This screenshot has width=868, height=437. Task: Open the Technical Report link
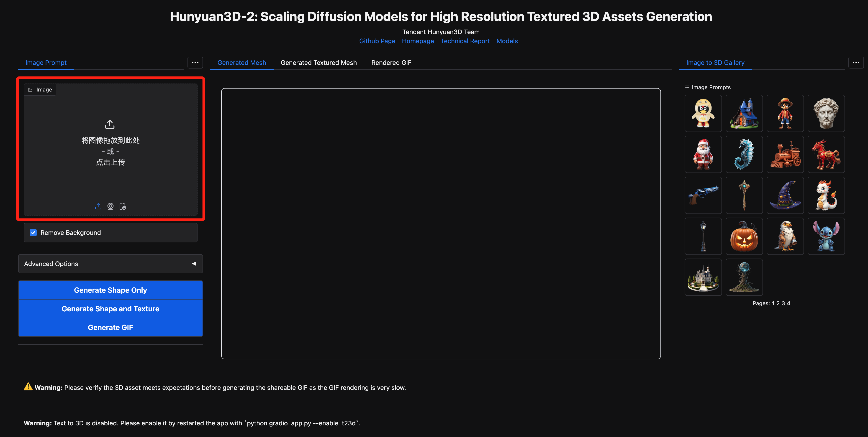465,41
